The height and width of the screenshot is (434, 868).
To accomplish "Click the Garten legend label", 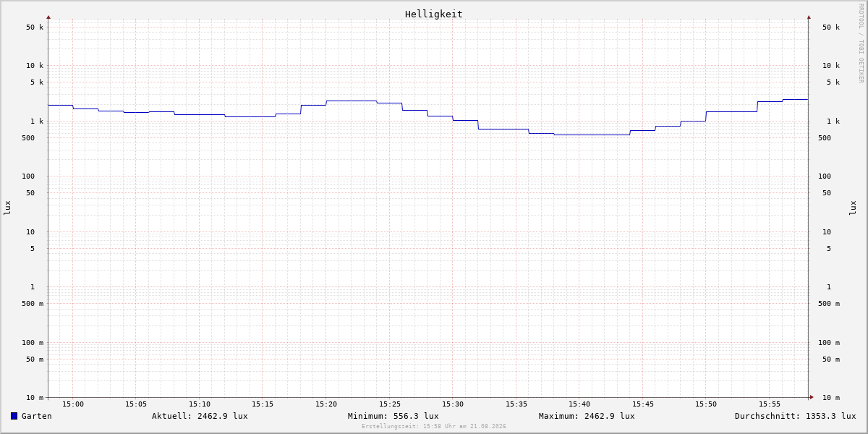I will 37,416.
